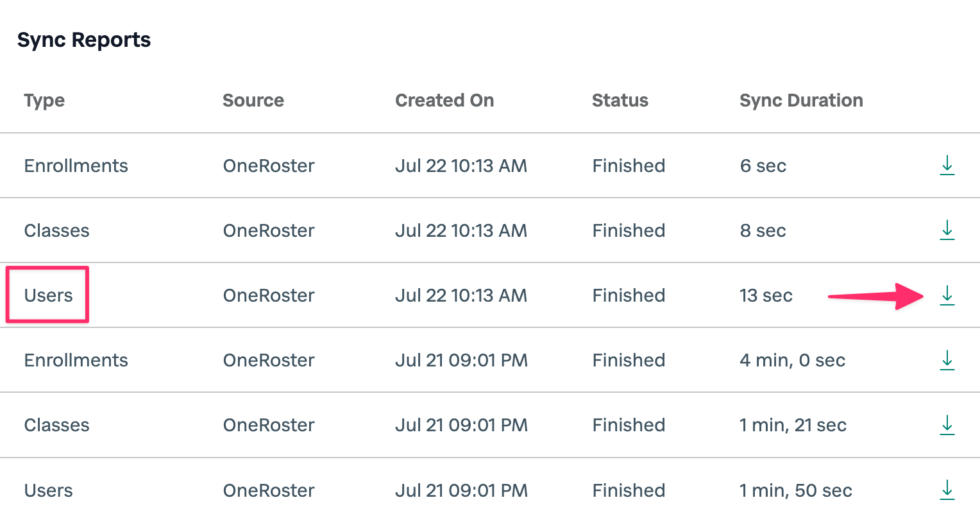Select the Enrollments type in the first row

coord(76,166)
